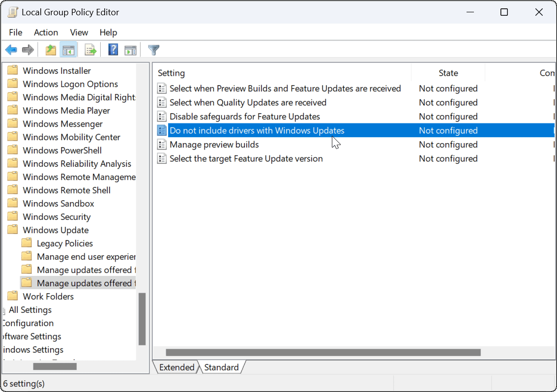
Task: Click the State column header
Action: pyautogui.click(x=447, y=73)
